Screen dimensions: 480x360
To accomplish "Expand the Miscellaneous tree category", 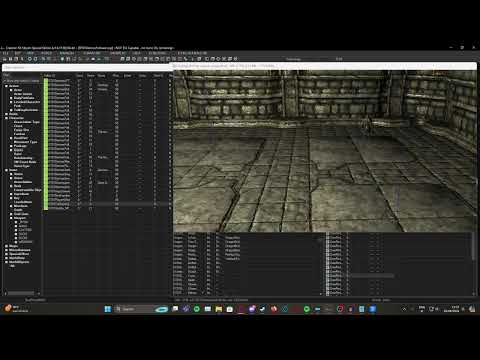I will tap(6, 250).
